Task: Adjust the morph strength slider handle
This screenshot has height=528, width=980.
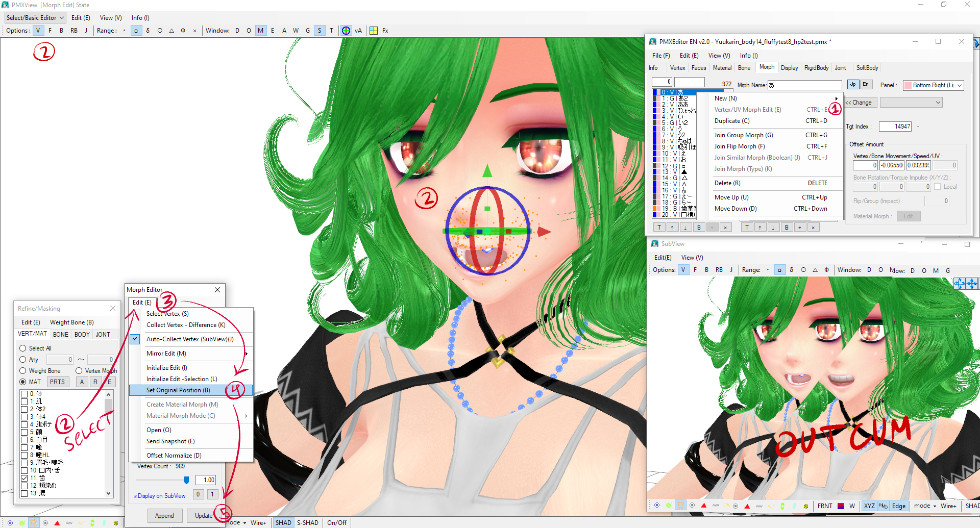Action: click(x=186, y=480)
